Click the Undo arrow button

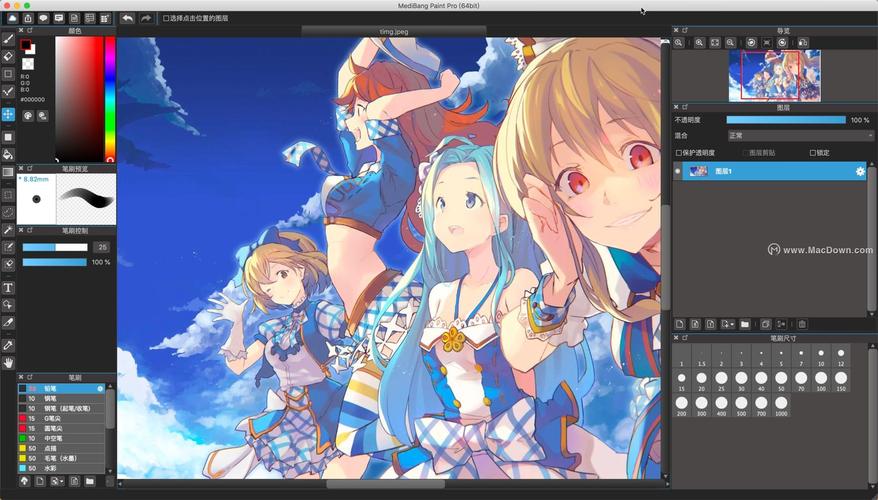(128, 18)
